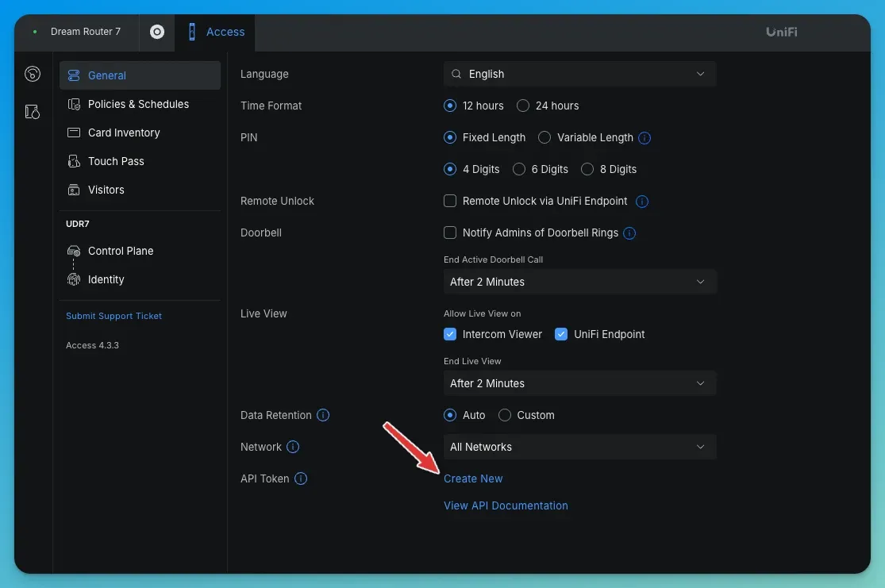Open Touch Pass section
The width and height of the screenshot is (885, 588).
tap(140, 161)
